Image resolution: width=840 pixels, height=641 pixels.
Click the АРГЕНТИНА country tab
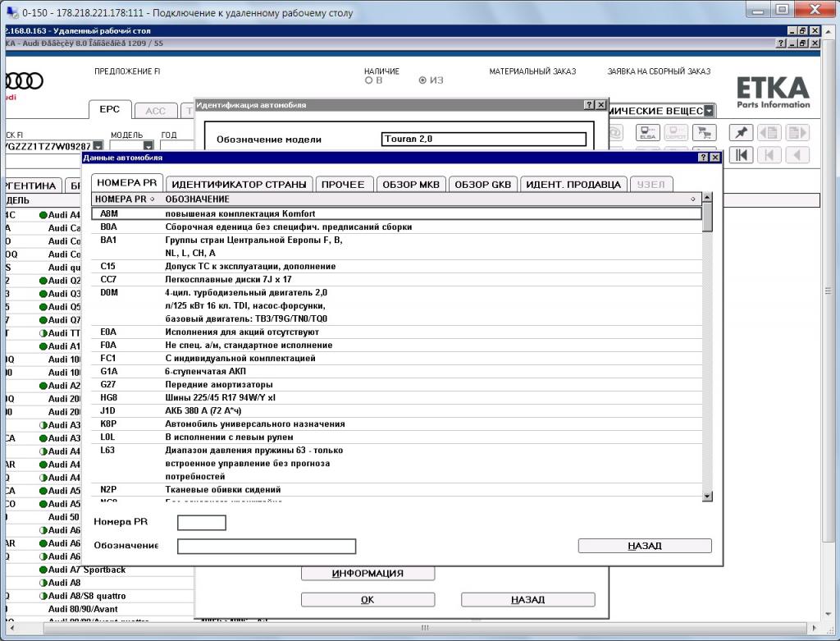point(32,185)
